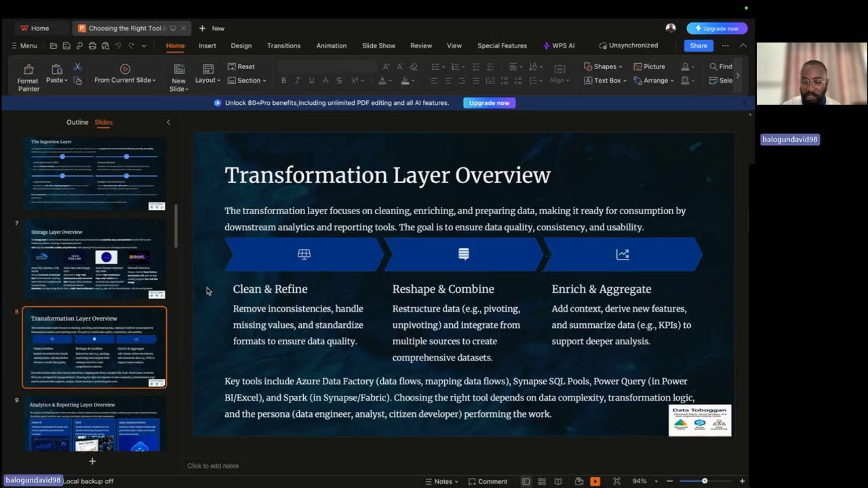Click zoom out minus icon
The width and height of the screenshot is (868, 488).
click(669, 481)
